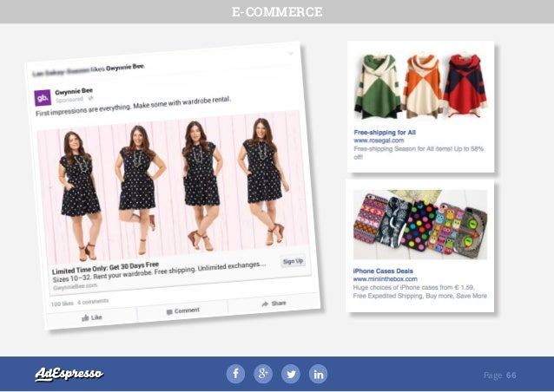View the 100 likes count
The image size is (554, 392).
(x=63, y=304)
